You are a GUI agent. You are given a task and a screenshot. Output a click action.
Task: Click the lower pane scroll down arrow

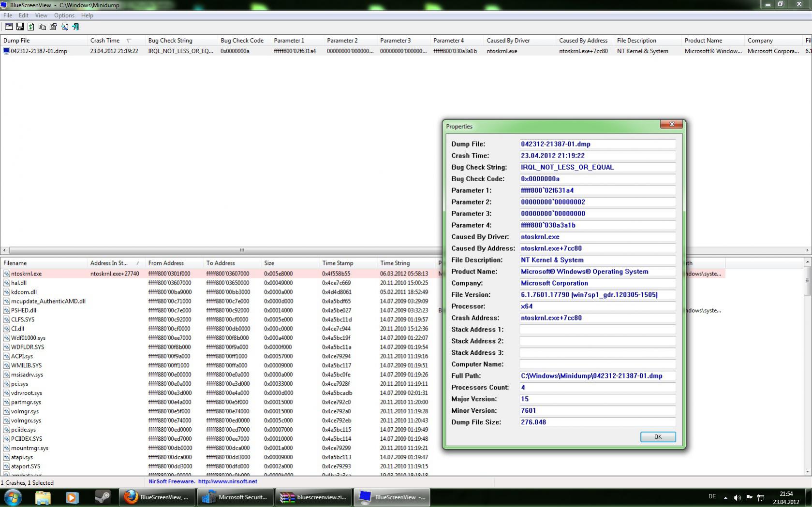(x=807, y=471)
